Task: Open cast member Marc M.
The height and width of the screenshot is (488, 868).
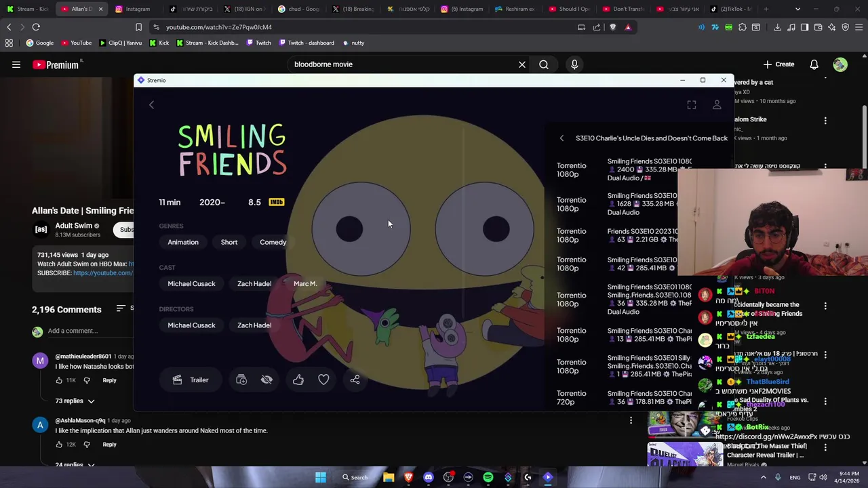Action: pyautogui.click(x=304, y=284)
